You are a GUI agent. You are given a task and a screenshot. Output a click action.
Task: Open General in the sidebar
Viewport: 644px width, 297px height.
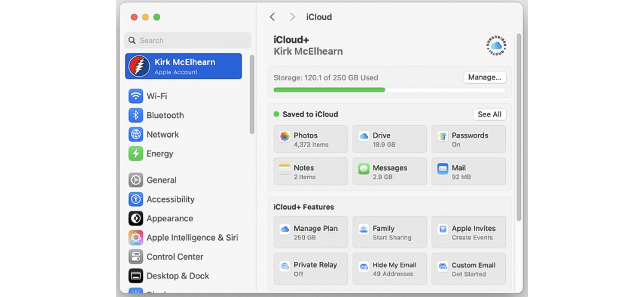[x=161, y=180]
